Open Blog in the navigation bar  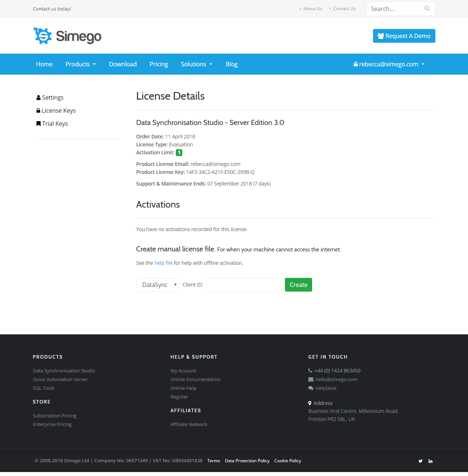[x=232, y=64]
